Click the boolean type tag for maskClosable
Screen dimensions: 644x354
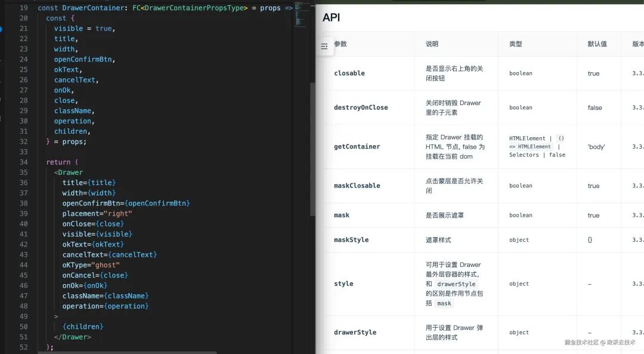pyautogui.click(x=520, y=185)
